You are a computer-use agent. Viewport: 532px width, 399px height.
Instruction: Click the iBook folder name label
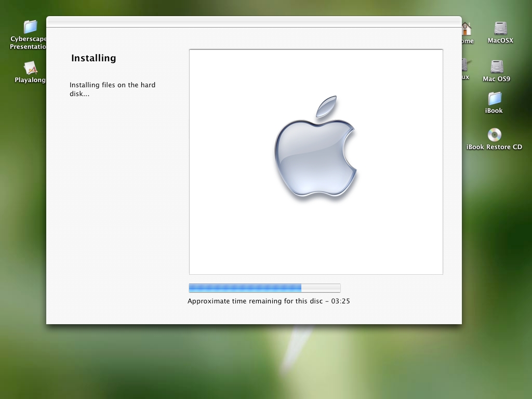(x=494, y=111)
